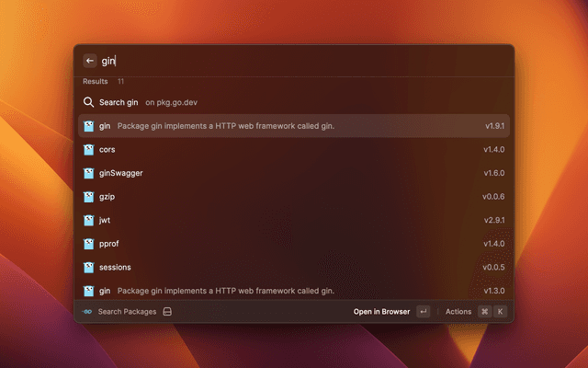588x368 pixels.
Task: Click Open in Browser action
Action: click(381, 312)
